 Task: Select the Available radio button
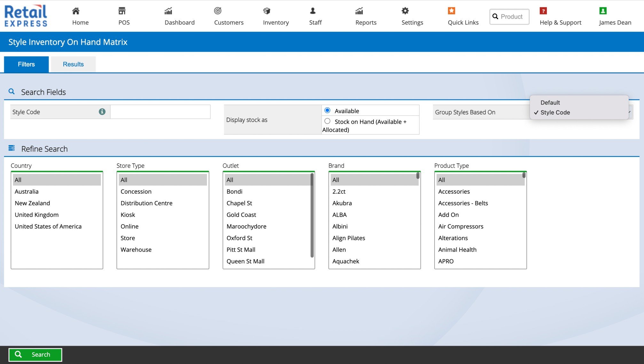pyautogui.click(x=327, y=111)
